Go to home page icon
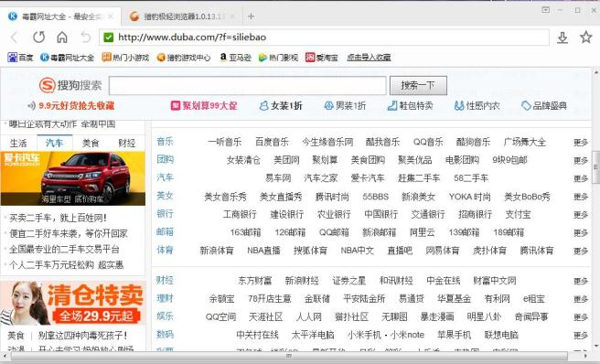 point(62,37)
